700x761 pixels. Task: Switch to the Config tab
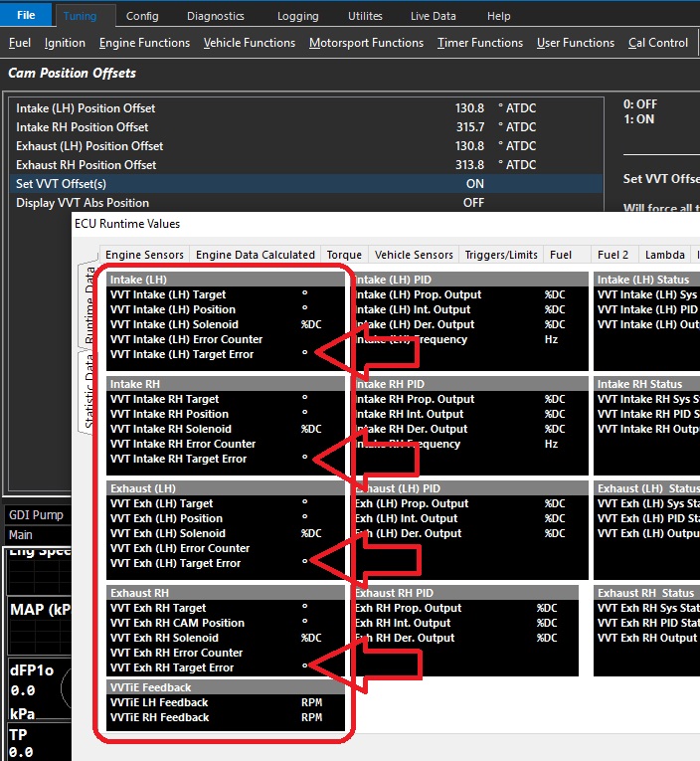[x=142, y=16]
